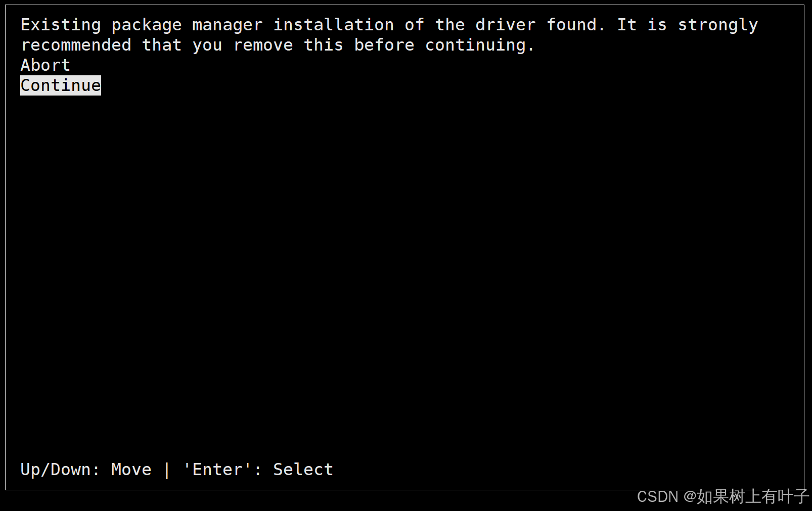Choose the highlighted Continue option

61,85
